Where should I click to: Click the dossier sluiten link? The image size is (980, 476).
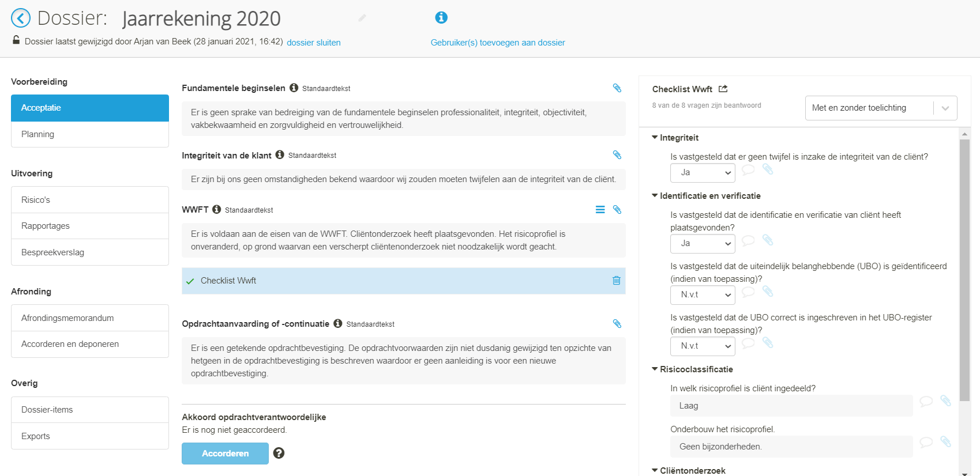tap(314, 43)
